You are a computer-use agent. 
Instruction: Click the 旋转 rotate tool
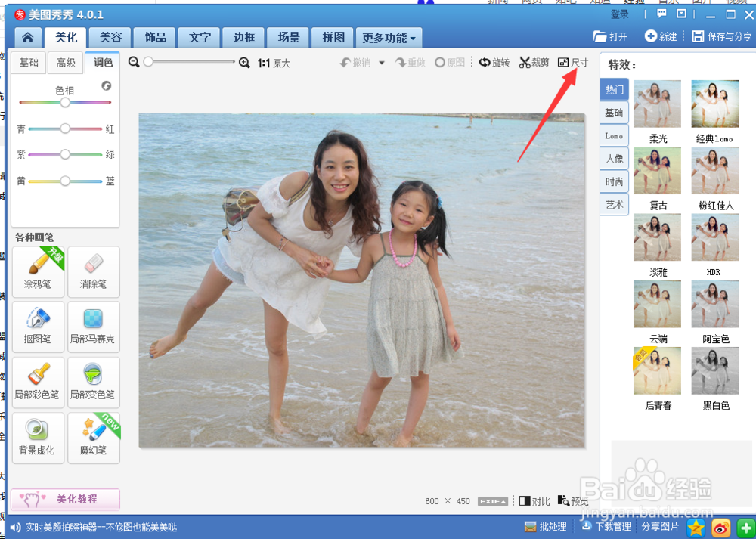494,63
